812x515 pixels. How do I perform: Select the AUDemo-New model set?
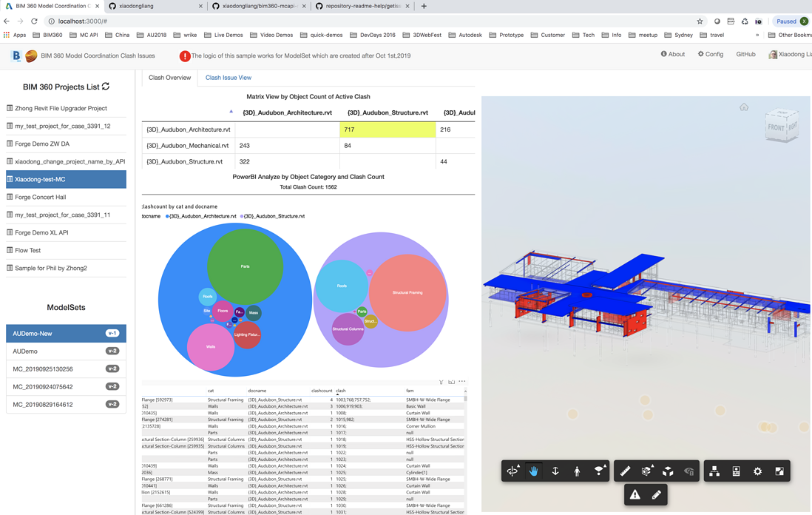click(67, 334)
